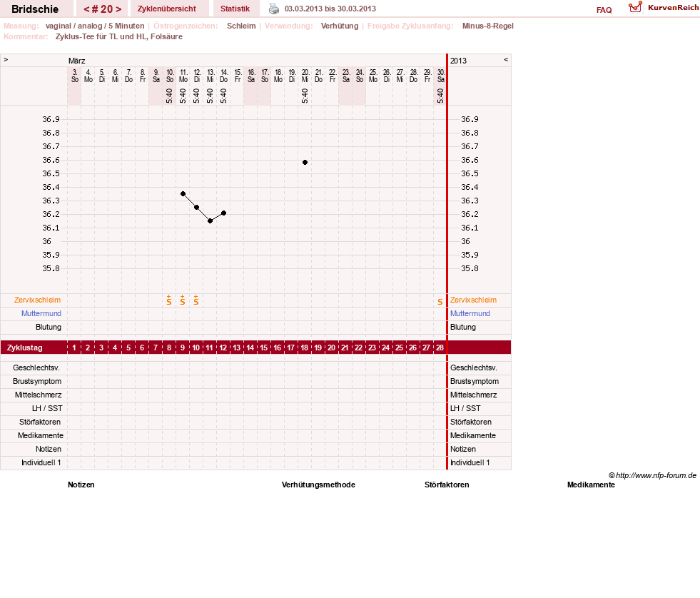Image resolution: width=700 pixels, height=598 pixels.
Task: Select the Bridschie user tab
Action: click(35, 9)
